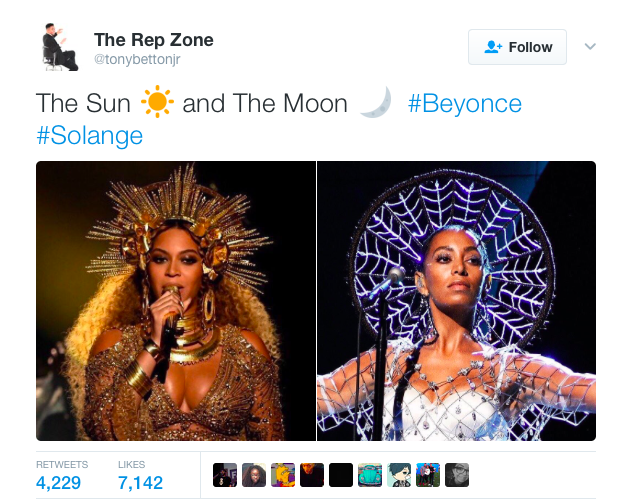
Task: Open the #Beyonce hashtag
Action: (x=465, y=103)
